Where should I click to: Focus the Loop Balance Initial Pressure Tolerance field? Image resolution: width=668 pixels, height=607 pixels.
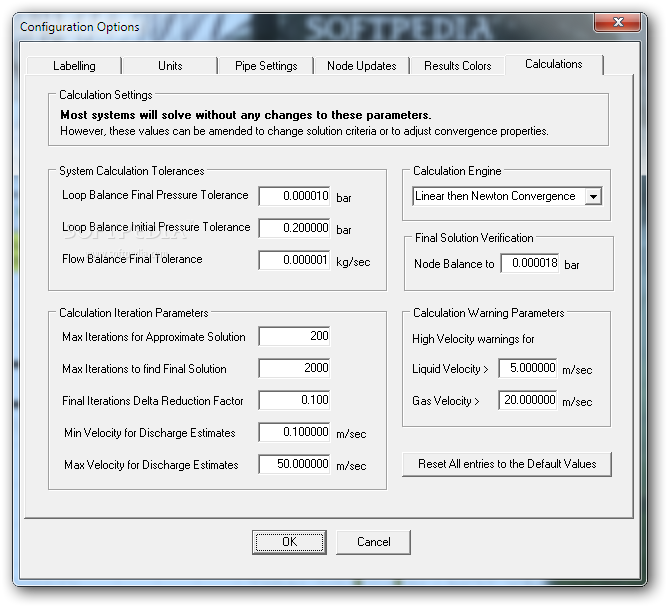(x=294, y=228)
